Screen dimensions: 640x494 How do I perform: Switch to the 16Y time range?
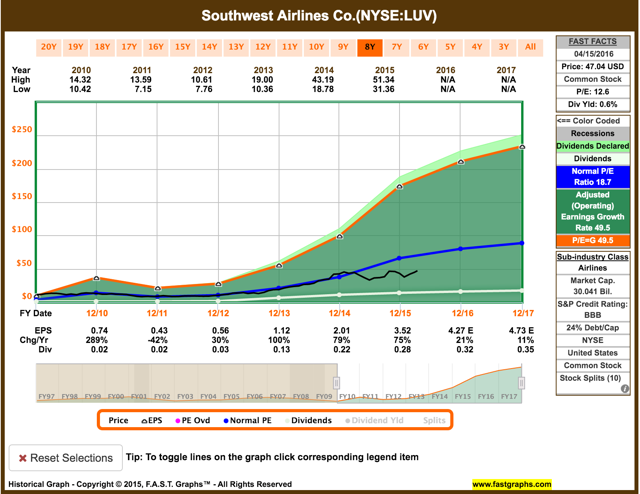(x=156, y=47)
